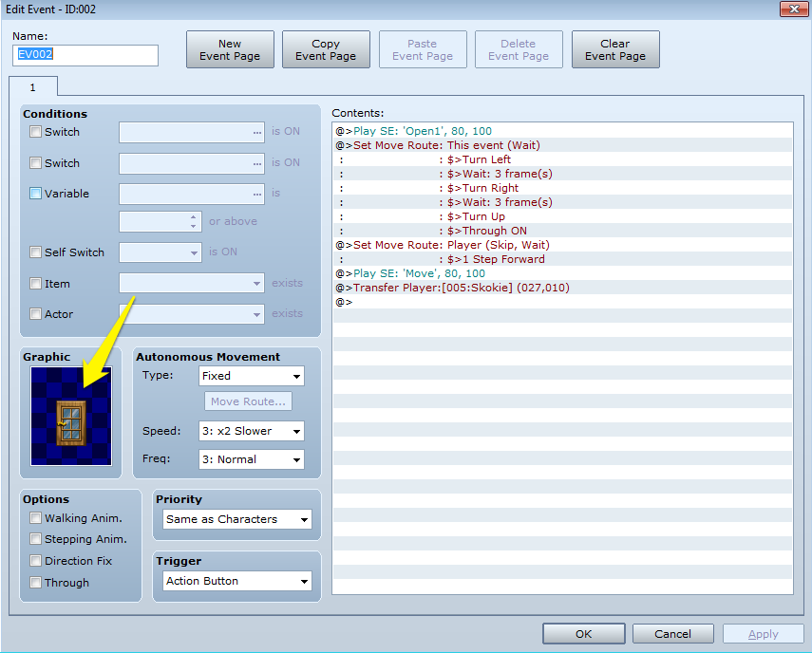812x653 pixels.
Task: Select the Transfer Player [005:Skokie] line
Action: click(563, 288)
